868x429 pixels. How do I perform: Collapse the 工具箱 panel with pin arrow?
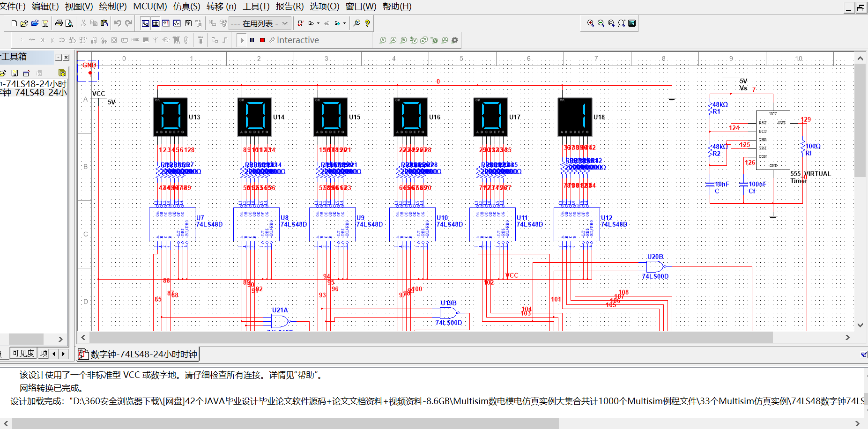59,58
